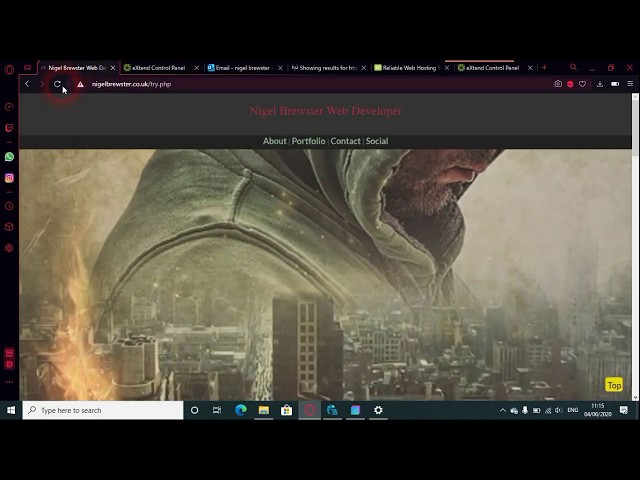Viewport: 640px width, 480px height.
Task: Open Twitch panel in the sidebar
Action: (x=9, y=128)
